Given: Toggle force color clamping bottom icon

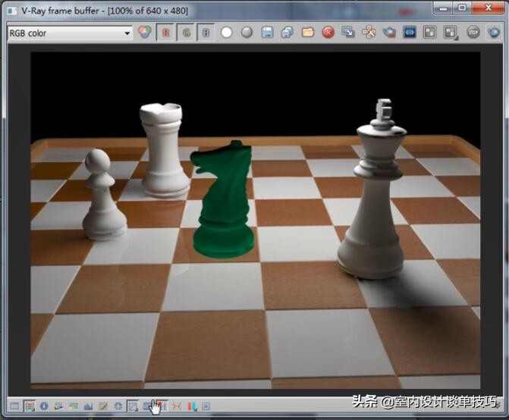Looking at the screenshot, I should (x=30, y=406).
